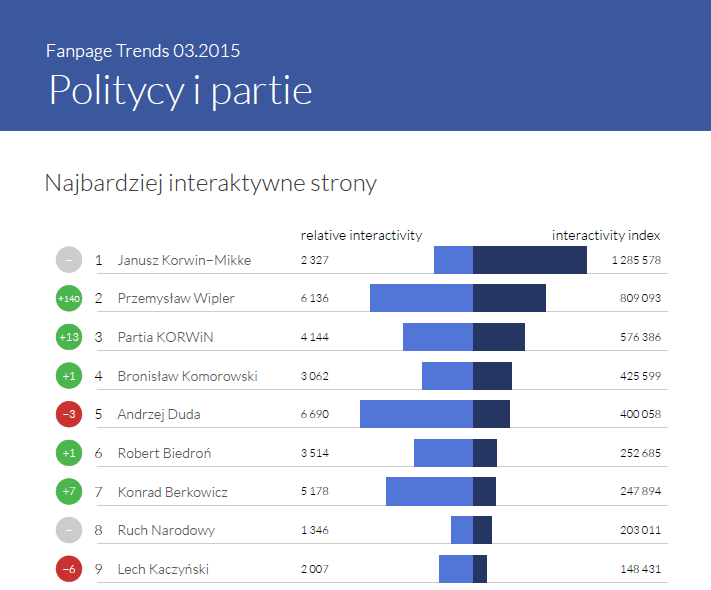Click the 'Fanpage Trends 03.2015' header text

[143, 50]
